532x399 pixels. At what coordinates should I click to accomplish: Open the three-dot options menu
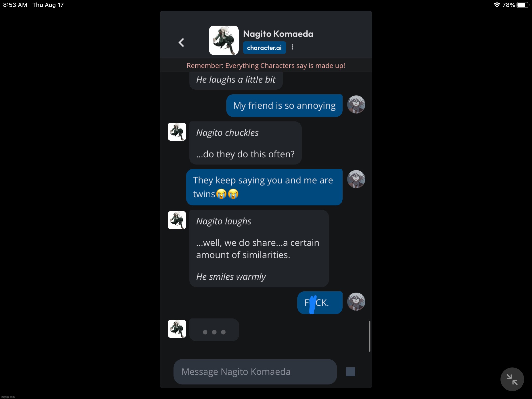click(x=292, y=47)
